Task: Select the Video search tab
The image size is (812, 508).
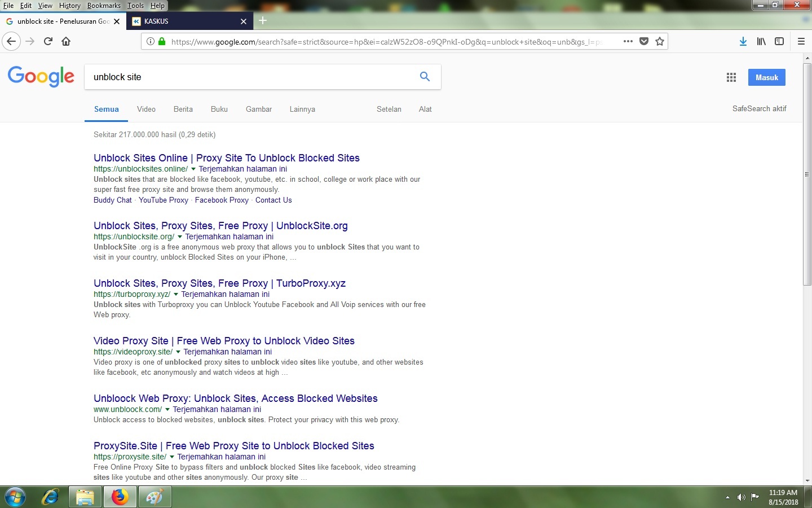Action: tap(146, 109)
